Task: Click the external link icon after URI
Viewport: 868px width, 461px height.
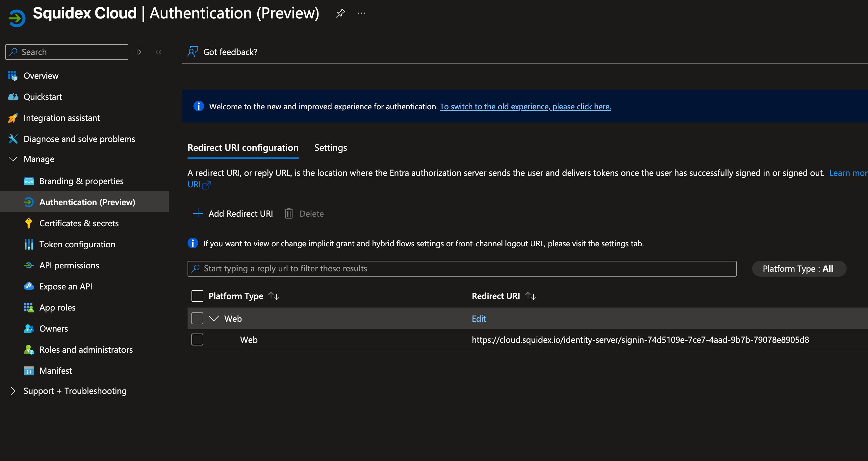Action: tap(206, 185)
